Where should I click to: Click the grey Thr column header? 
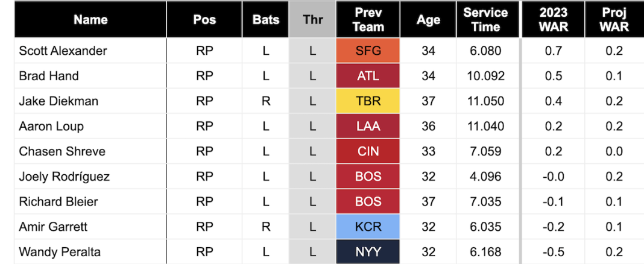click(312, 19)
